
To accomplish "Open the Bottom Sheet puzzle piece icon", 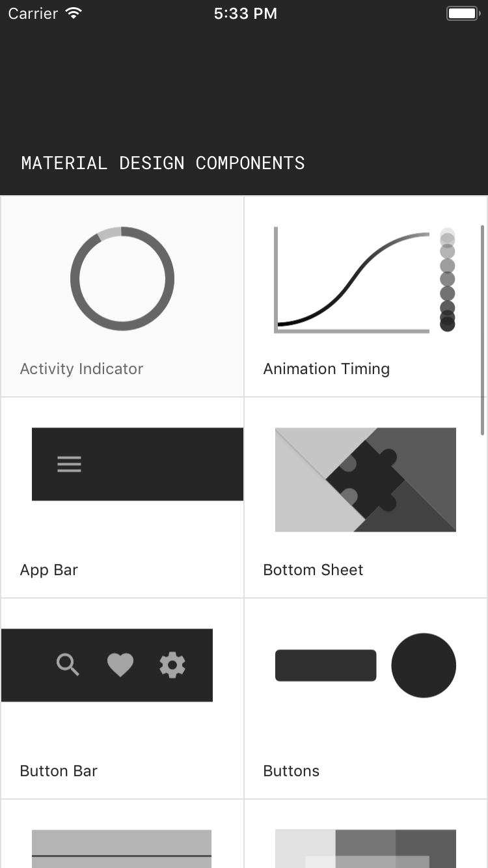I will pos(365,480).
